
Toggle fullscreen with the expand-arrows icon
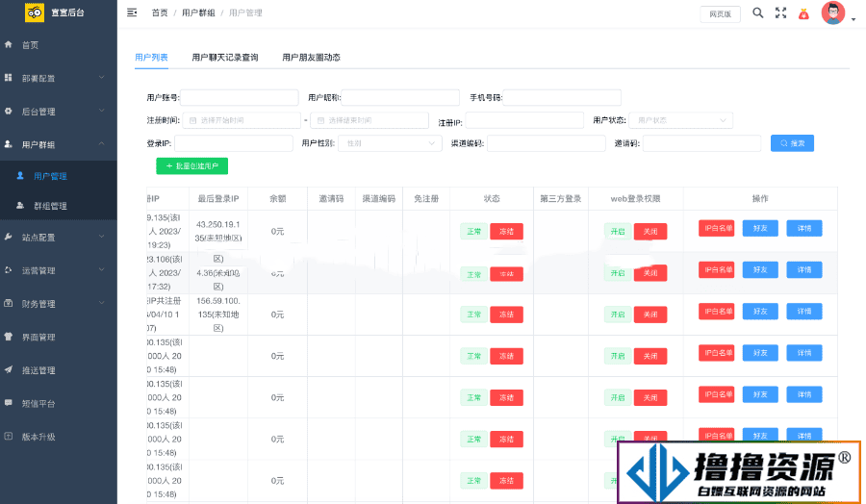tap(780, 13)
